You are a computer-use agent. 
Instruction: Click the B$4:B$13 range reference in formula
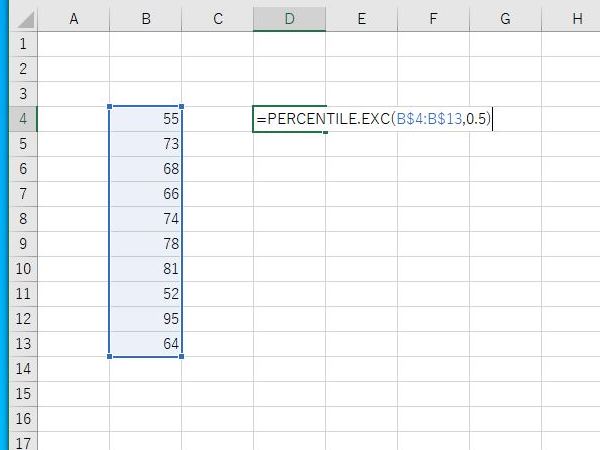(429, 119)
